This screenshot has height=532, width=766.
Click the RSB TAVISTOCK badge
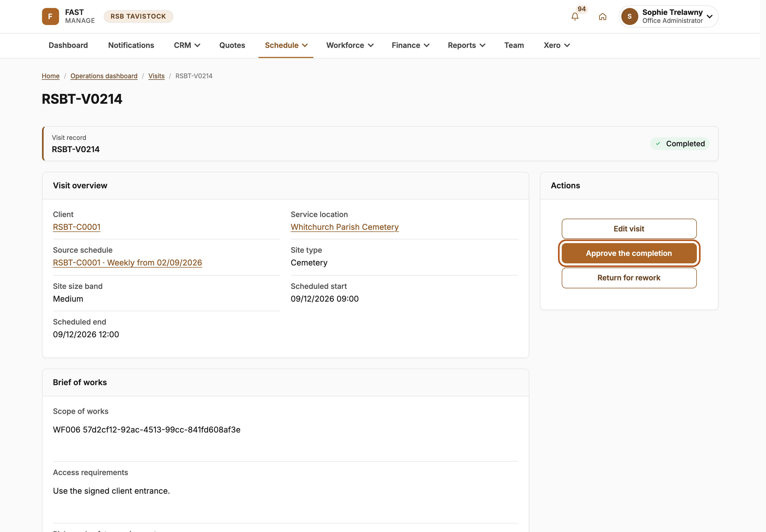(138, 16)
